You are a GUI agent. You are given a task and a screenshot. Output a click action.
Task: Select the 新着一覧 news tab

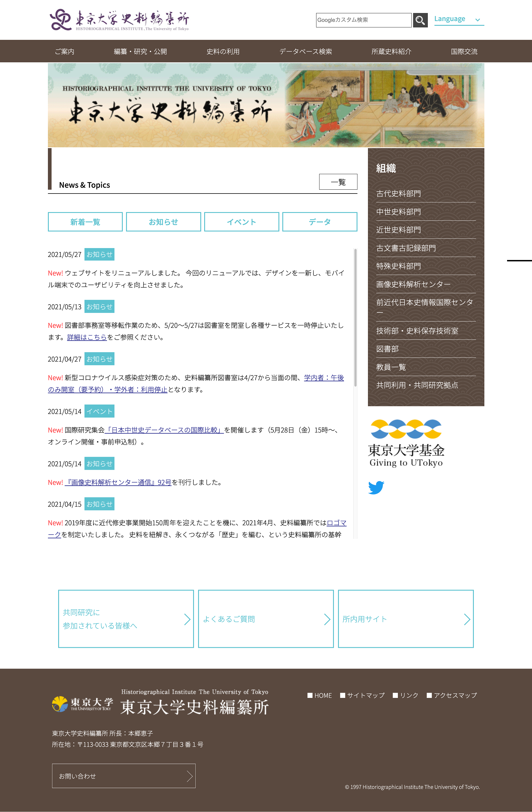tap(85, 222)
